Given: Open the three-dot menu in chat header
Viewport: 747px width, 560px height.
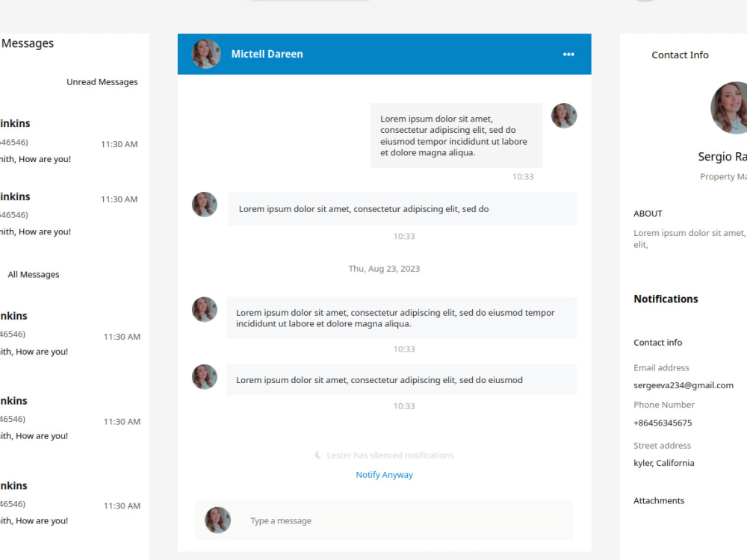Looking at the screenshot, I should [x=568, y=55].
